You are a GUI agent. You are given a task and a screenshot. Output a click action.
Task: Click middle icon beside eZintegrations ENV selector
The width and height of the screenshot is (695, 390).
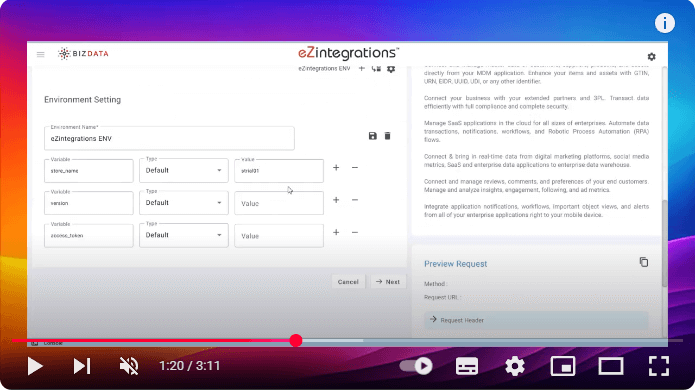pos(376,69)
